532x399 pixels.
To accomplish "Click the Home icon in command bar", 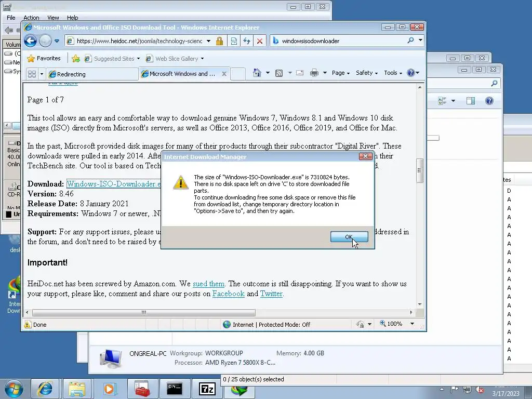I will (257, 73).
